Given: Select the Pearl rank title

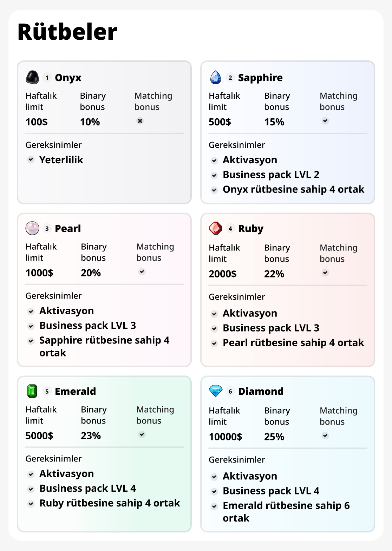Looking at the screenshot, I should pyautogui.click(x=68, y=229).
